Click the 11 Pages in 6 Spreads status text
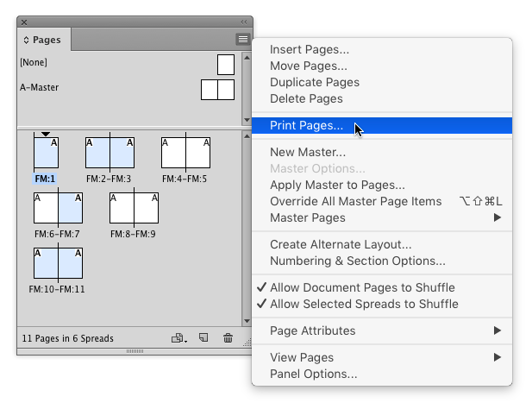This screenshot has height=409, width=532. pos(68,338)
